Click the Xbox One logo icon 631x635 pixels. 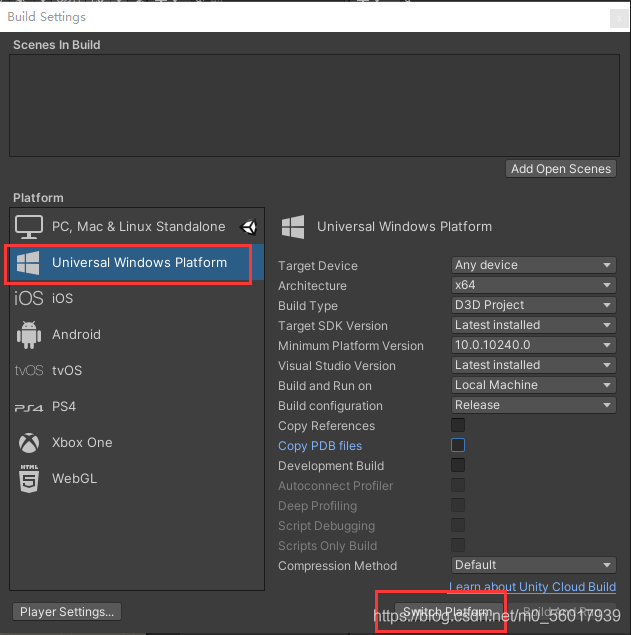click(x=29, y=443)
